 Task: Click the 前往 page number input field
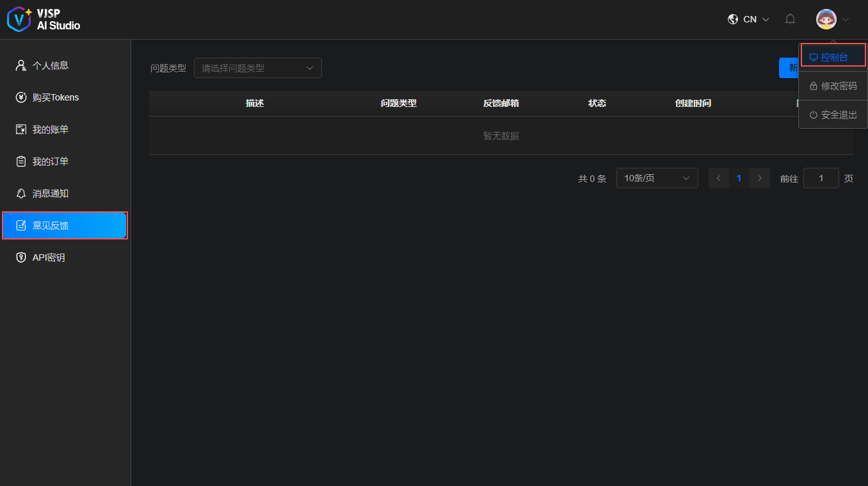click(x=821, y=178)
